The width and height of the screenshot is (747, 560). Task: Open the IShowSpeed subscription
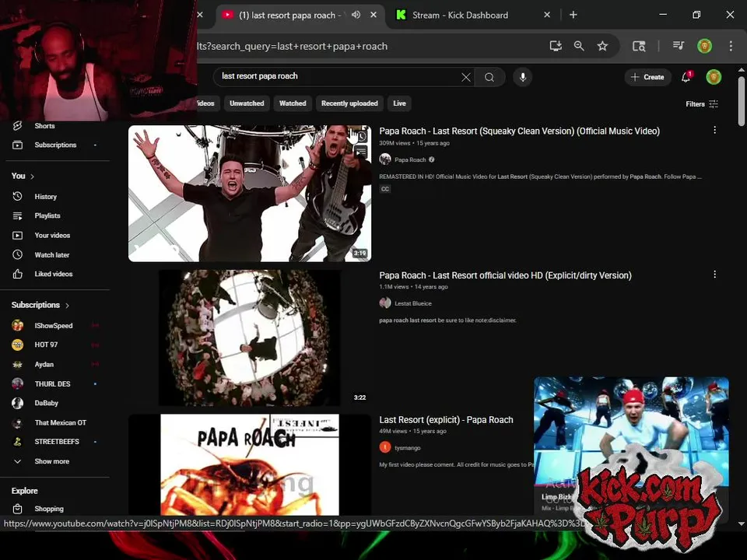pyautogui.click(x=54, y=325)
